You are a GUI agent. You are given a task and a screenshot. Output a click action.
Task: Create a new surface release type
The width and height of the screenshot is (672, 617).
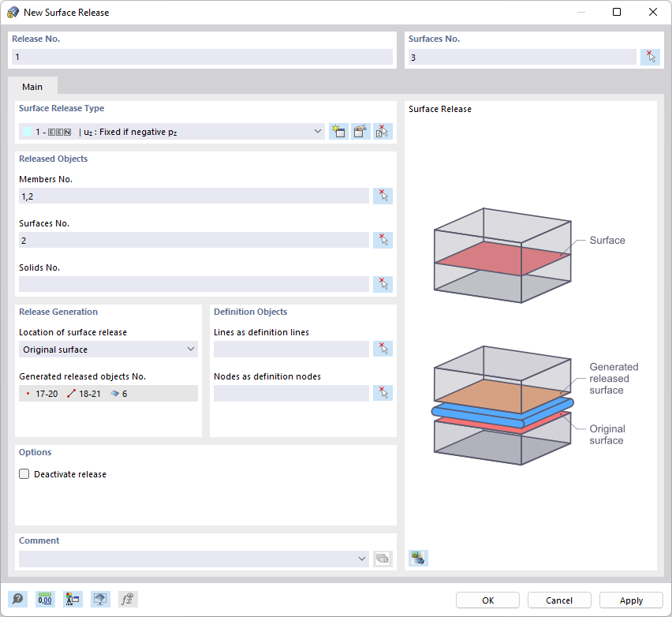338,131
